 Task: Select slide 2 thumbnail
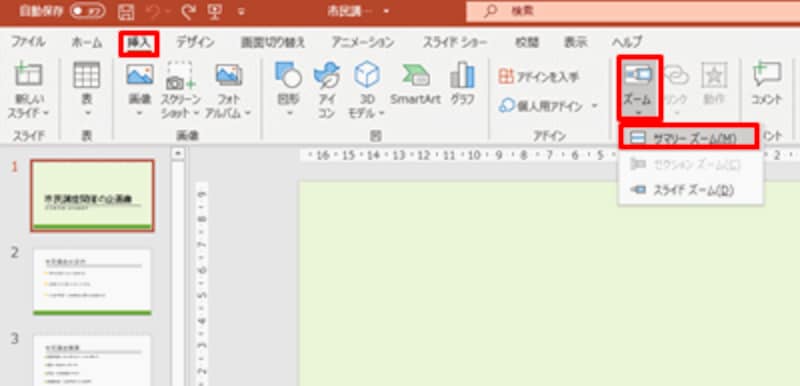click(92, 281)
